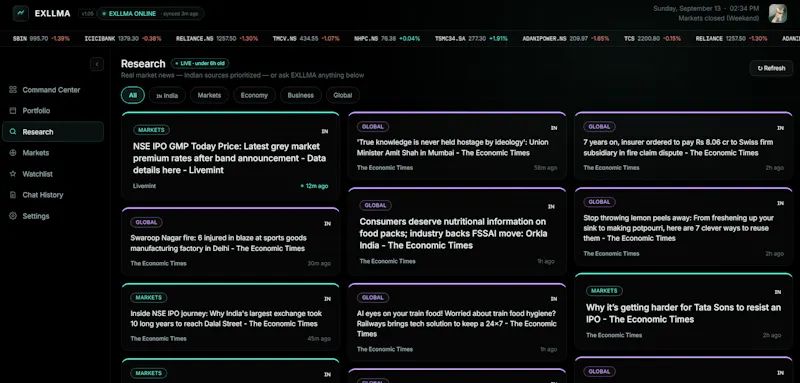Viewport: 800px width, 383px height.
Task: Open Command Center from the sidebar
Action: (x=53, y=90)
